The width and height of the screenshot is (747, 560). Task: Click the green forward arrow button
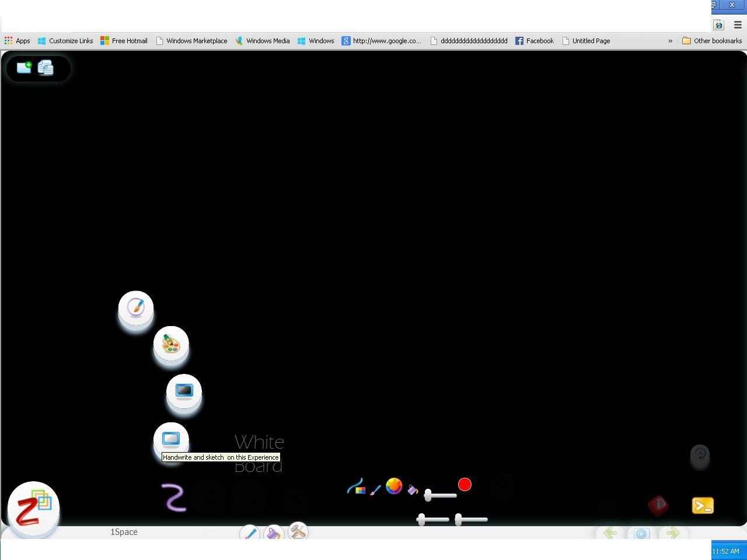point(672,533)
